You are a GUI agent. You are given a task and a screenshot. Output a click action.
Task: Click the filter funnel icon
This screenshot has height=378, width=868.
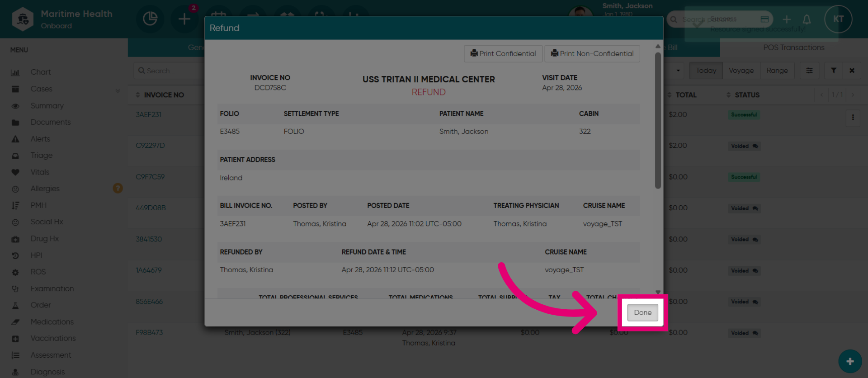[x=834, y=71]
